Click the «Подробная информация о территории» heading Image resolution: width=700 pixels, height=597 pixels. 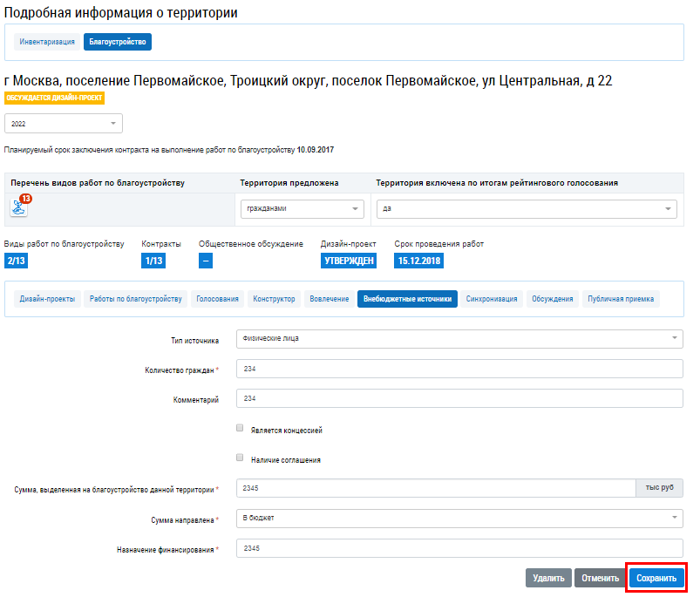coord(121,12)
